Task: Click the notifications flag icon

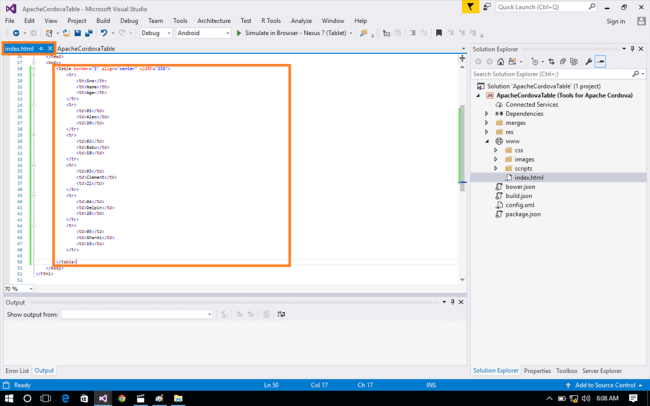Action: (471, 7)
